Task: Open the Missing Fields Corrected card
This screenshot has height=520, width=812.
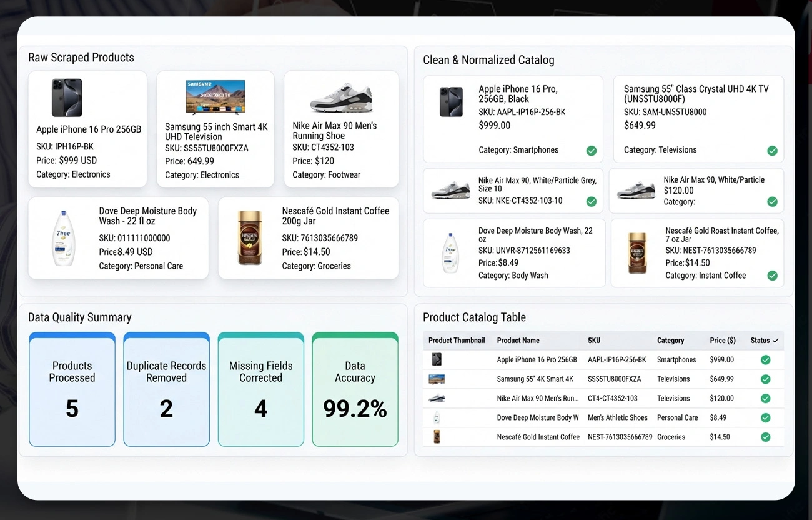Action: coord(261,389)
